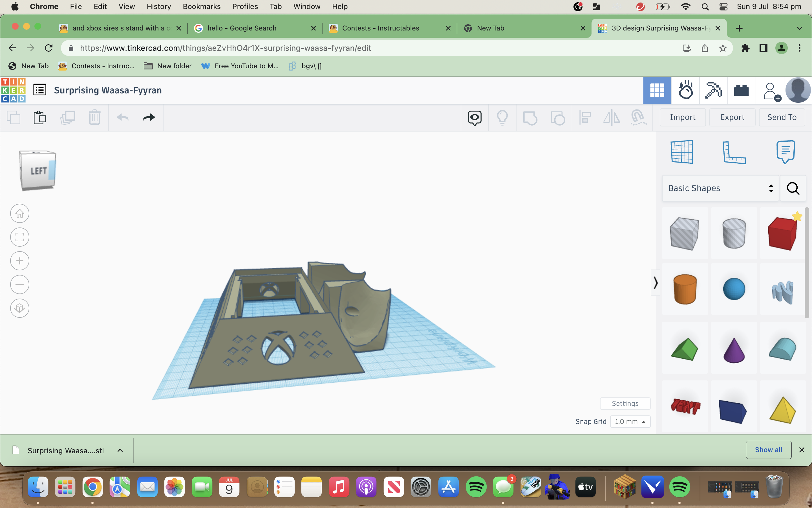The image size is (812, 508).
Task: Undo the last action
Action: 122,117
